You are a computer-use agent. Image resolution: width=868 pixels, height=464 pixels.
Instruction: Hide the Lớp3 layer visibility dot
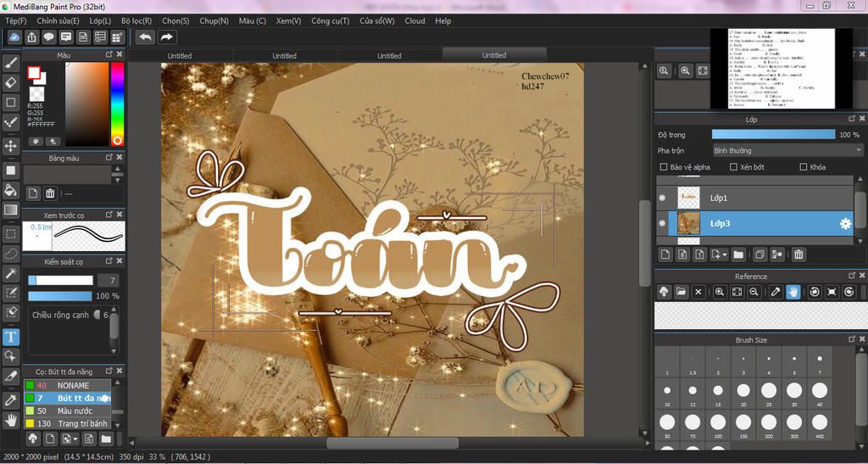coord(662,223)
